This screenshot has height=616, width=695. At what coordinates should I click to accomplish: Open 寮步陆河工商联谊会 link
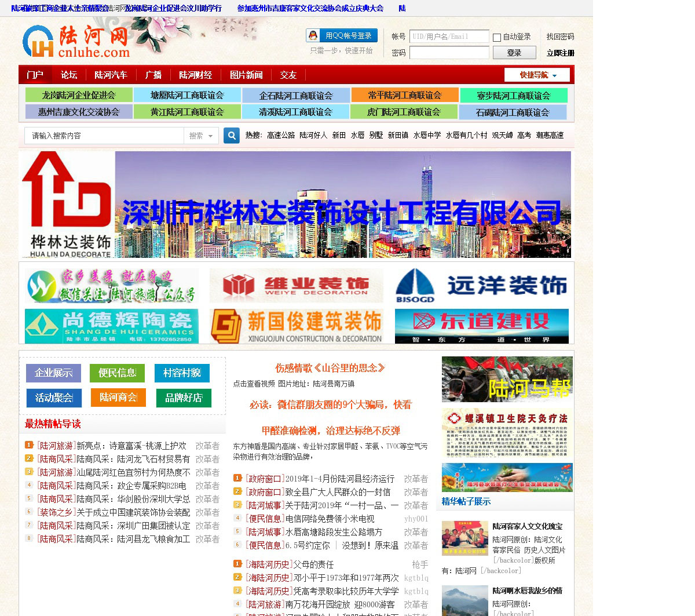(x=513, y=96)
